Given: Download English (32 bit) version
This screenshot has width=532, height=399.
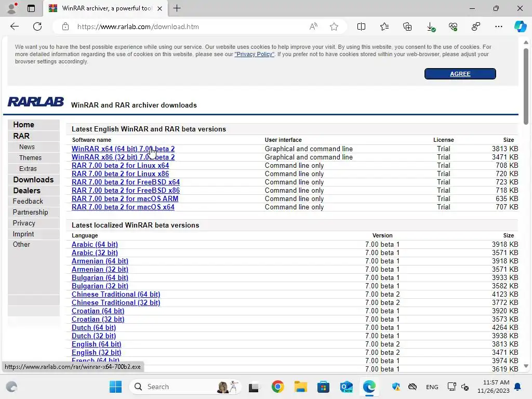Looking at the screenshot, I should click(96, 353).
